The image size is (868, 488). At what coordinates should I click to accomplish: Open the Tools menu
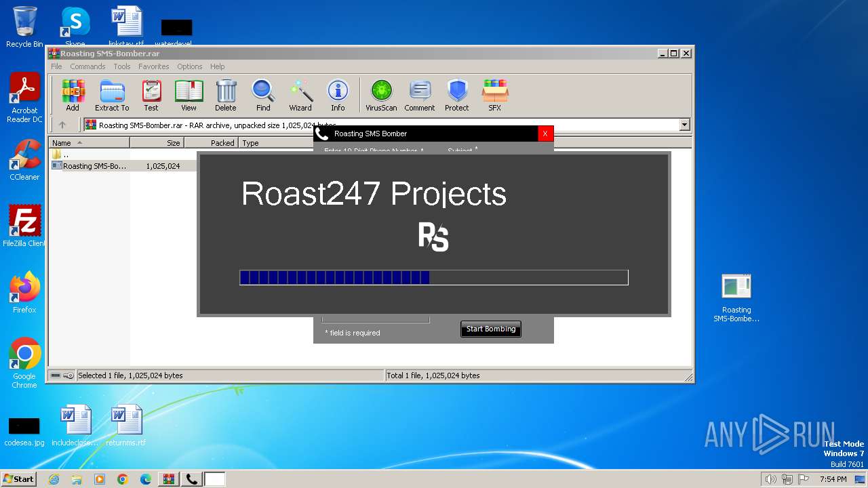[122, 66]
